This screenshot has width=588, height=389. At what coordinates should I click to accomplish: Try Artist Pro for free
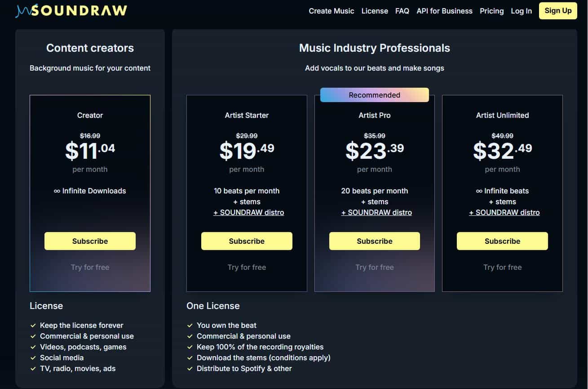tap(374, 267)
